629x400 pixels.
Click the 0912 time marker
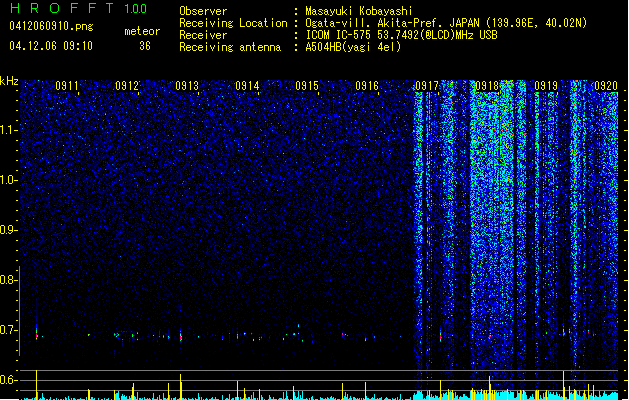click(127, 86)
